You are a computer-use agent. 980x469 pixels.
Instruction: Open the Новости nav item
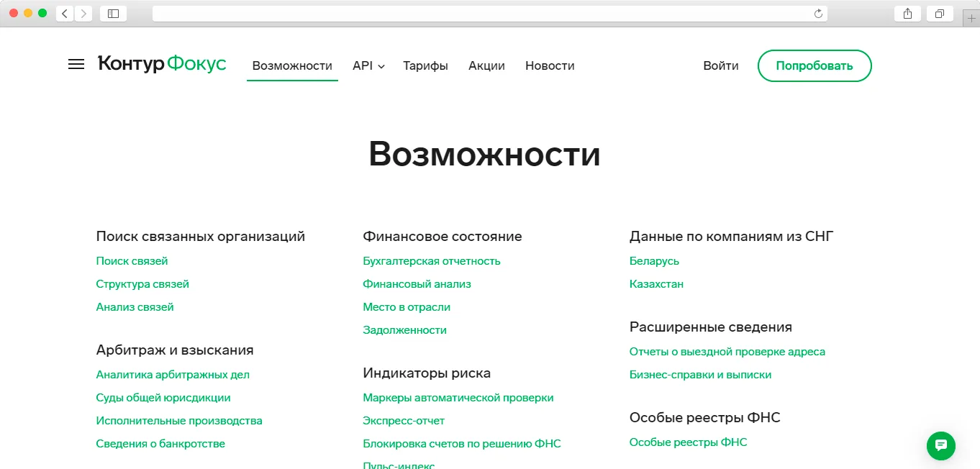click(x=550, y=65)
